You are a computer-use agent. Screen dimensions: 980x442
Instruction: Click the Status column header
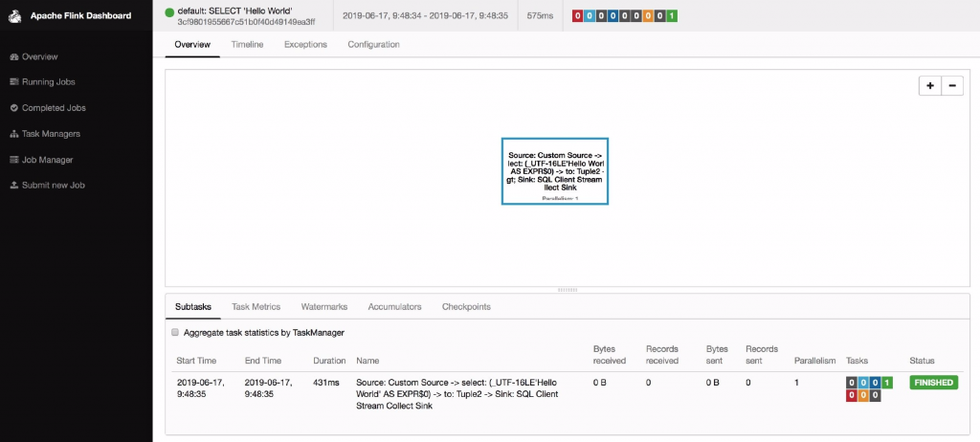(922, 361)
